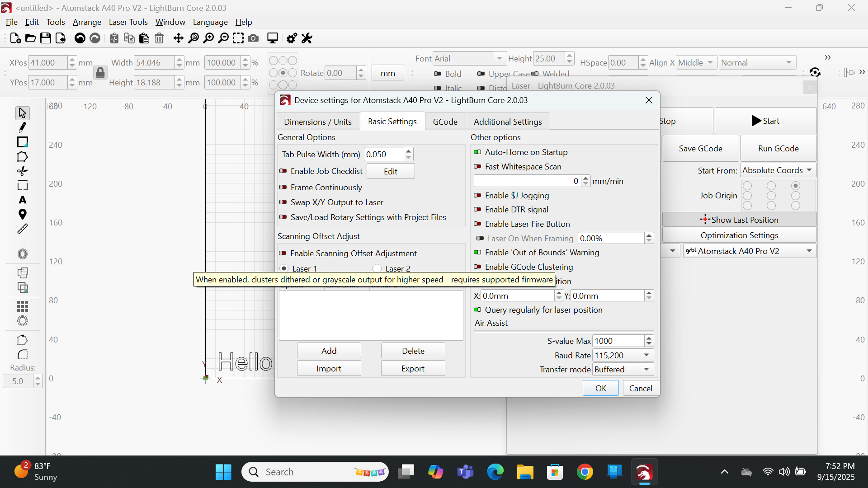This screenshot has width=868, height=488.
Task: Expand the Align X Middle dropdown
Action: (x=696, y=63)
